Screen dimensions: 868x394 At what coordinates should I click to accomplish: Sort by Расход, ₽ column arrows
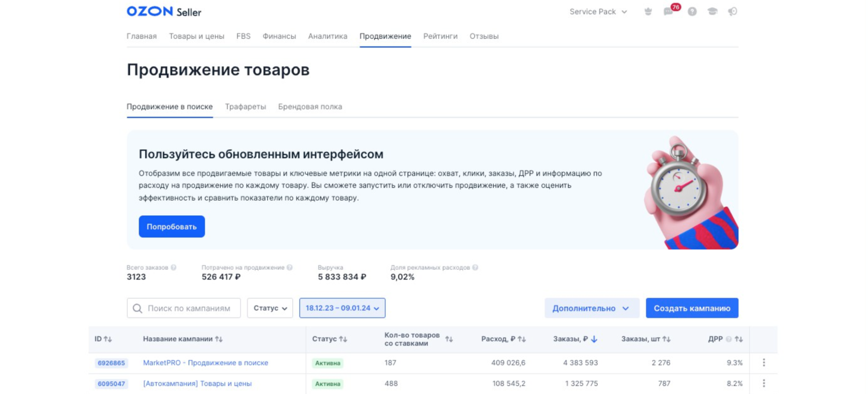(x=522, y=339)
